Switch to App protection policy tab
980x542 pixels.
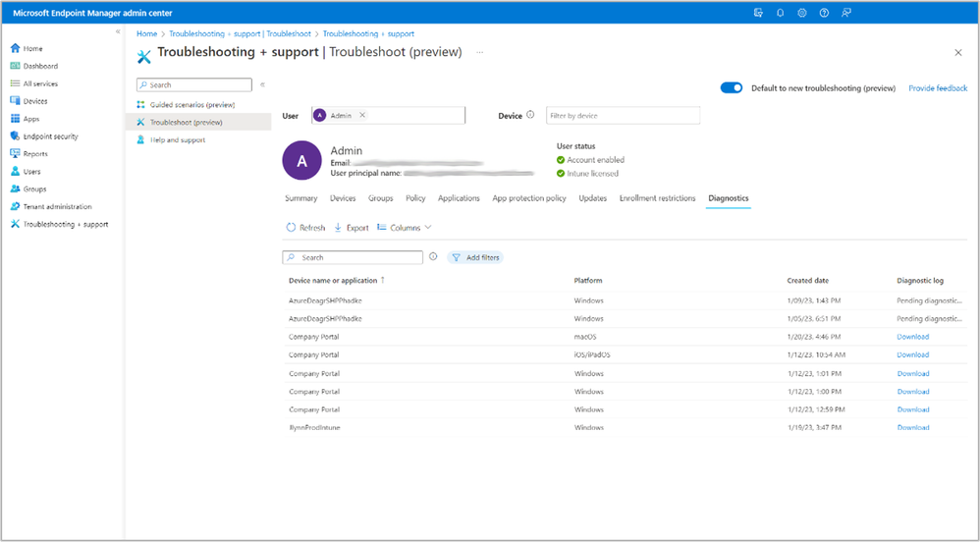pos(529,198)
